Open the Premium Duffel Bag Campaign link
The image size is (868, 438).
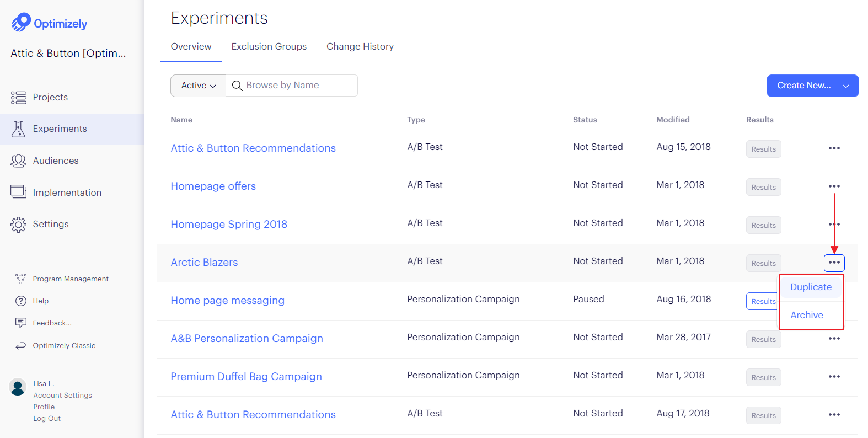[247, 377]
